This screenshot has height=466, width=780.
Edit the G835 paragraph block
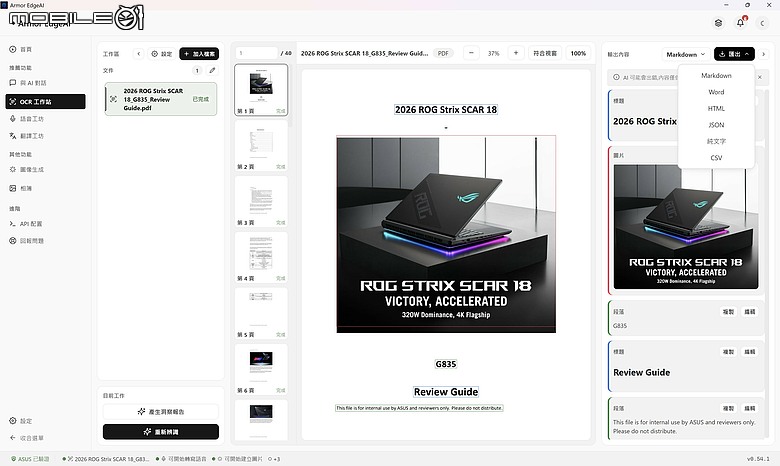tap(749, 312)
